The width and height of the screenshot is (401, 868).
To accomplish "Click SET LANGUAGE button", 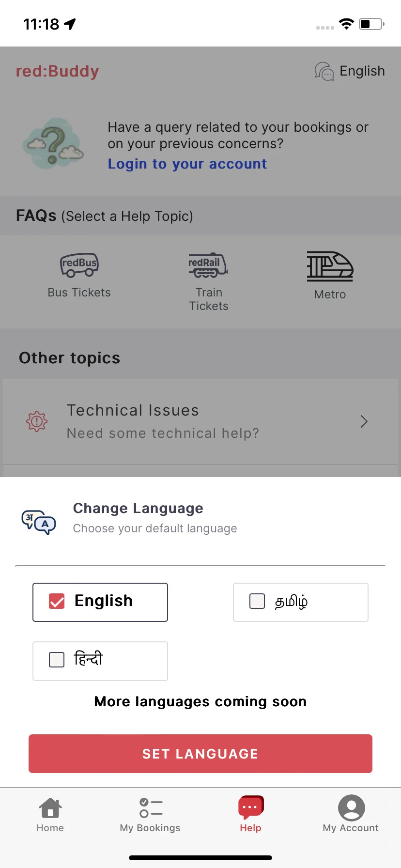I will [200, 754].
